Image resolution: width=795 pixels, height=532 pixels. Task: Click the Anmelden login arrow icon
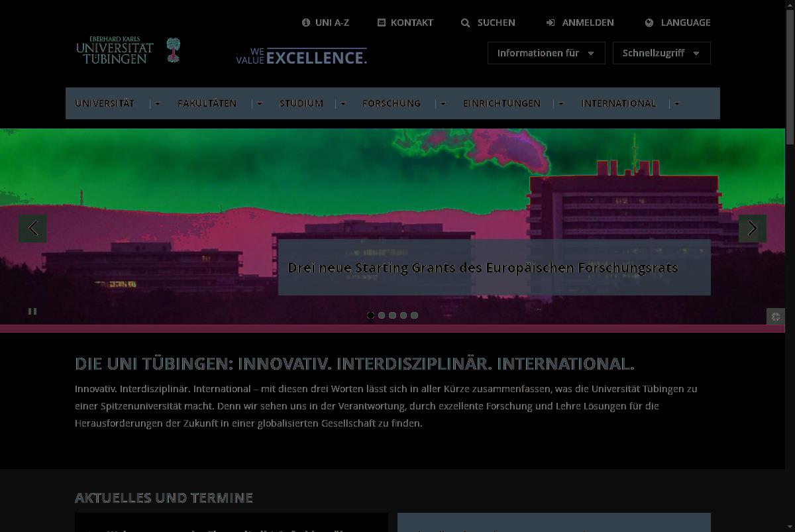pyautogui.click(x=551, y=23)
